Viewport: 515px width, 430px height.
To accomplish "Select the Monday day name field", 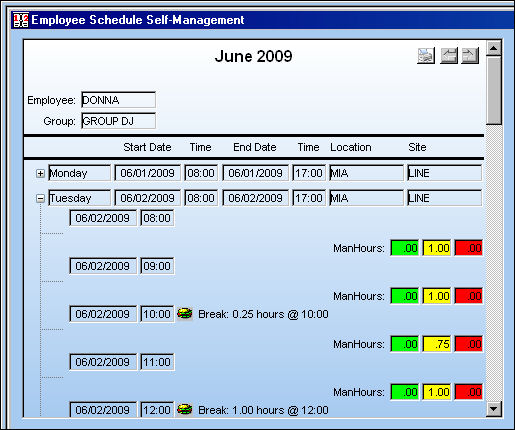I will (x=79, y=173).
